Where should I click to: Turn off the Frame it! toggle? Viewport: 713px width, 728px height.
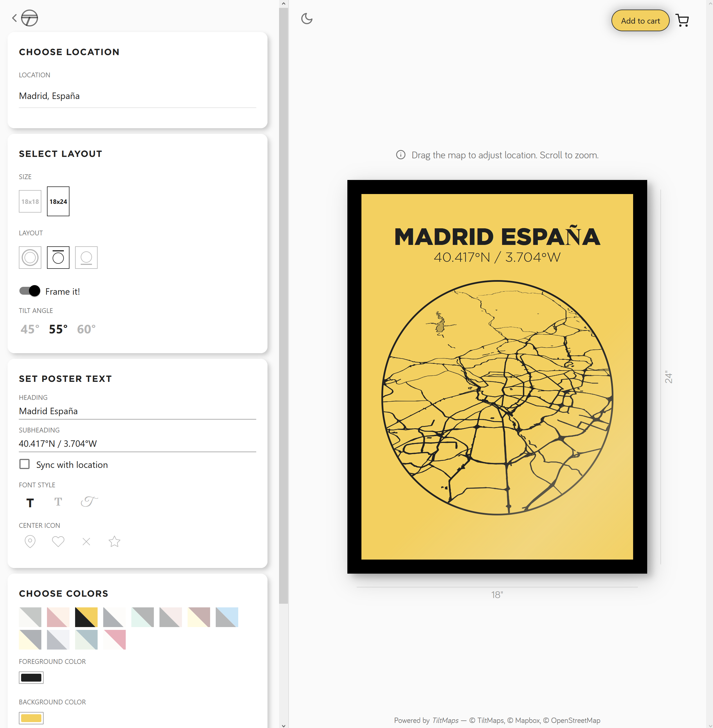30,291
